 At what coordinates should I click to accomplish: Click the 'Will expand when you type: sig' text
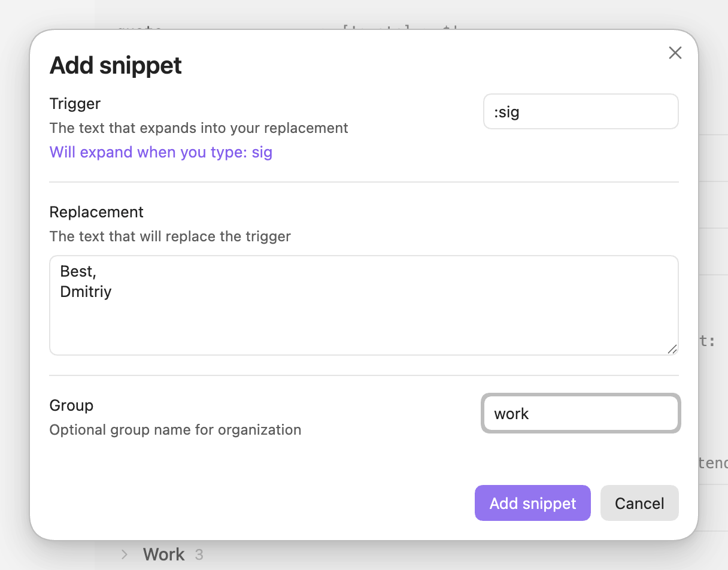tap(161, 152)
